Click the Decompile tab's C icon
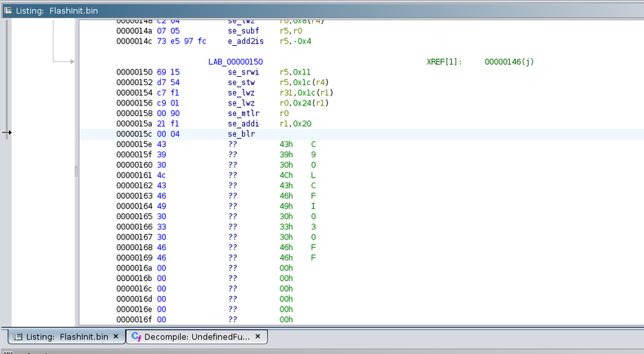The height and width of the screenshot is (354, 644). pyautogui.click(x=136, y=337)
